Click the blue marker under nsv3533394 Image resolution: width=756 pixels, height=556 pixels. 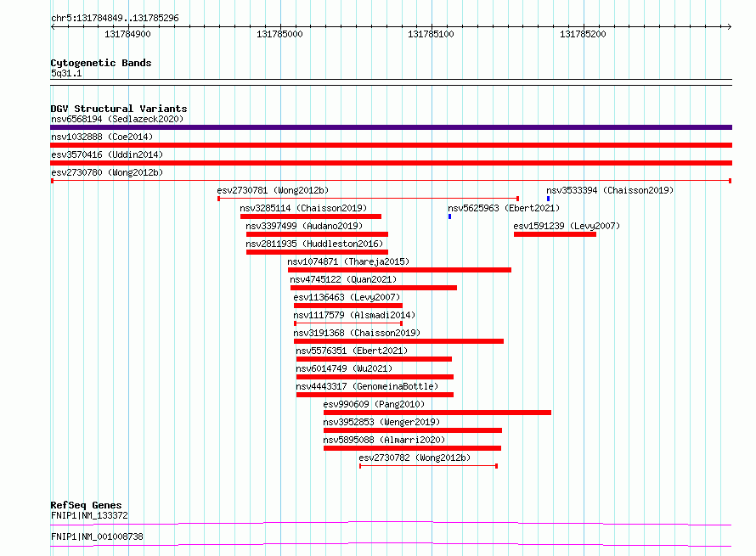click(x=548, y=199)
